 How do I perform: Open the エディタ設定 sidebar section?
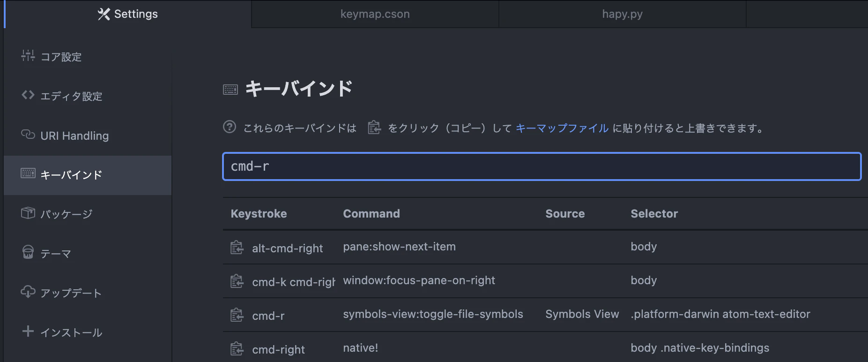click(x=88, y=96)
